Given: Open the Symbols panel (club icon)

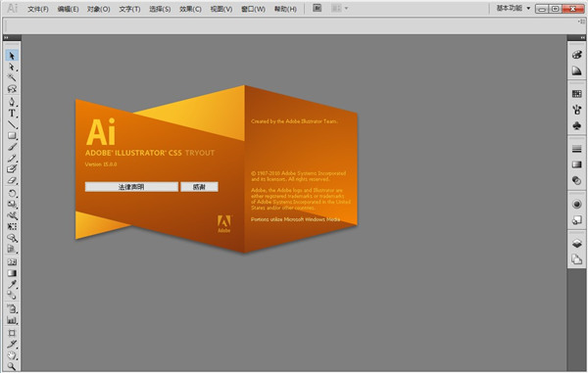Looking at the screenshot, I should (x=577, y=126).
